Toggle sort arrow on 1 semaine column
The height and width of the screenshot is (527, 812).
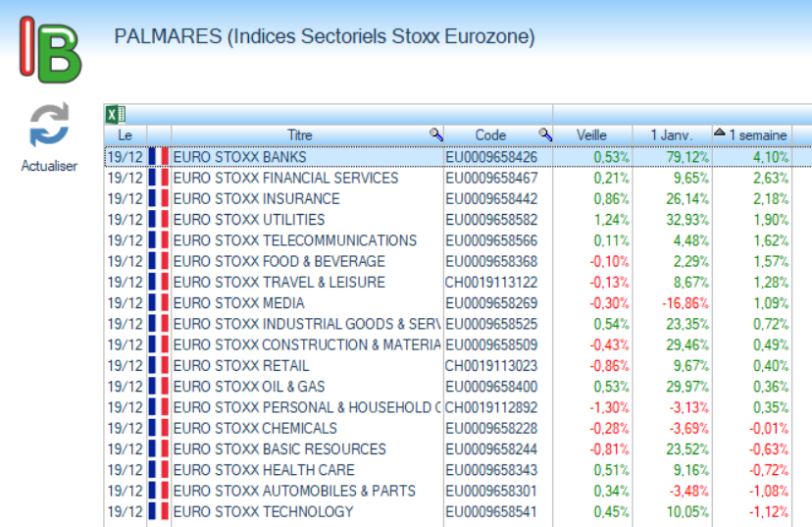point(720,133)
